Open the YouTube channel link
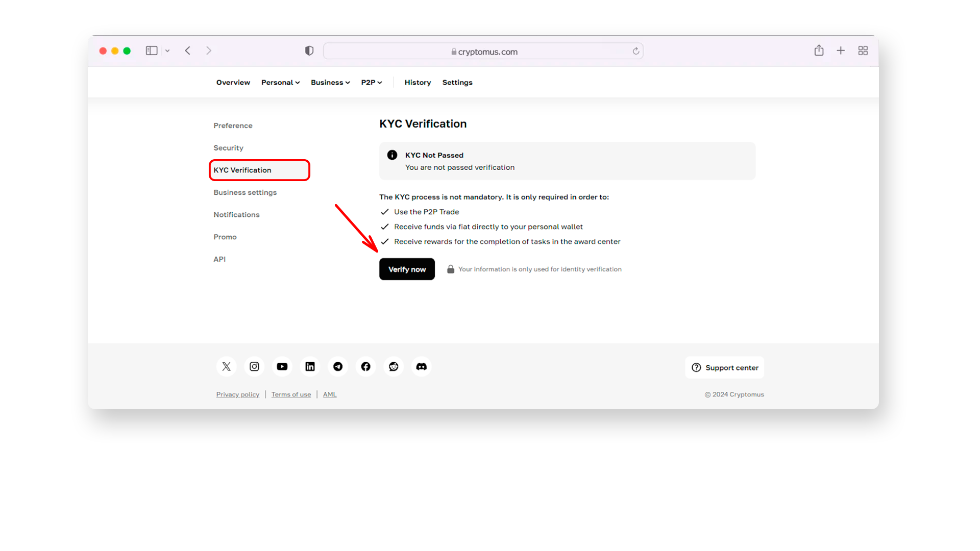This screenshot has height=551, width=980. click(282, 366)
